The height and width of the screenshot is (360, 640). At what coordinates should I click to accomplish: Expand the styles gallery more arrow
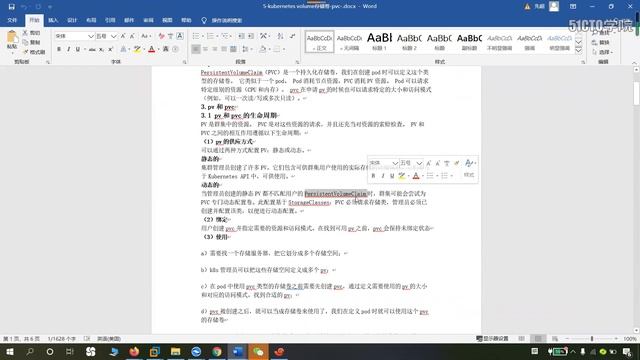coord(578,51)
